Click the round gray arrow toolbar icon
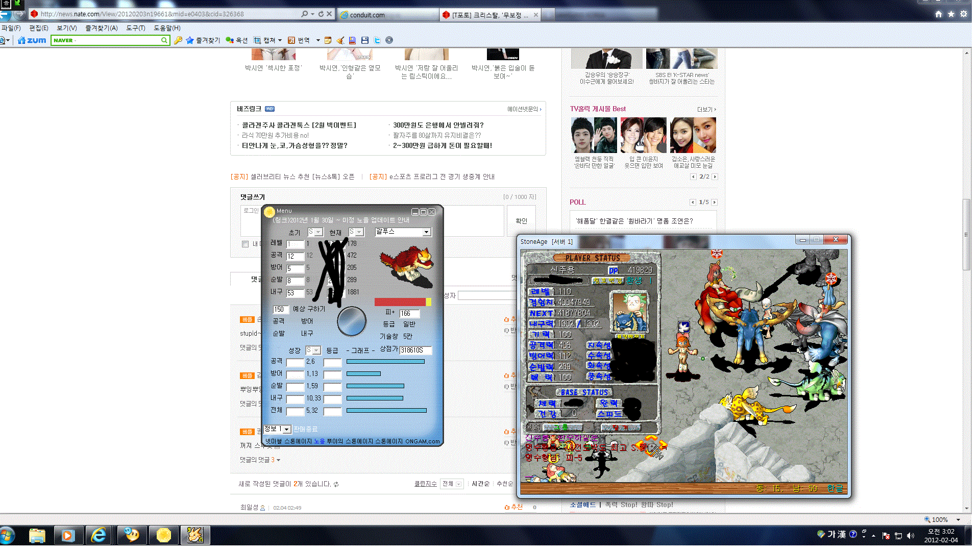980x551 pixels. [x=389, y=40]
